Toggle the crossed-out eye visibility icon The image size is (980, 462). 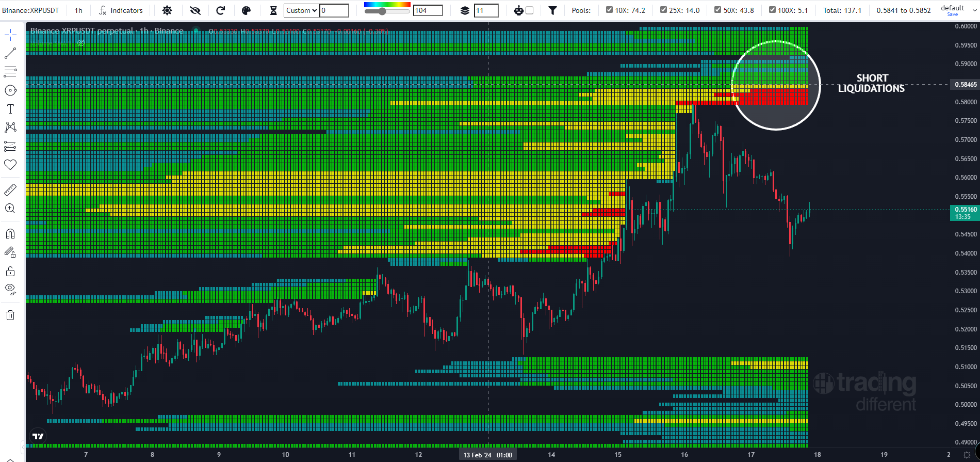tap(195, 10)
